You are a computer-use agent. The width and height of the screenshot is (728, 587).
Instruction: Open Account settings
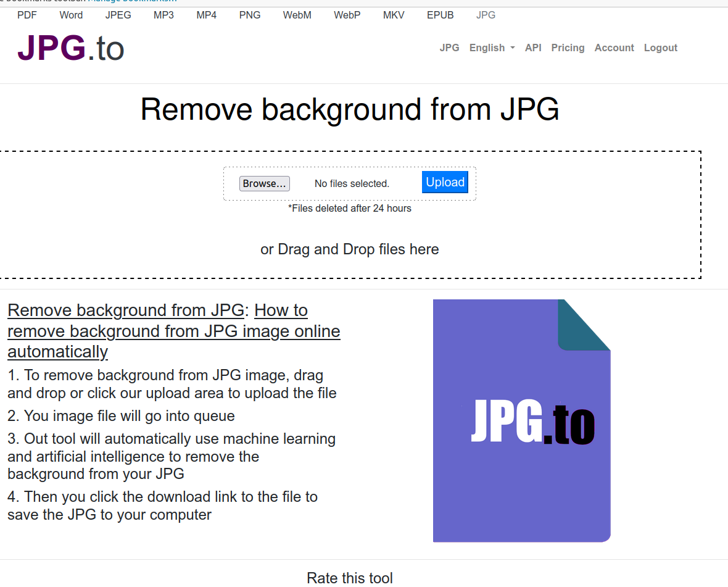614,48
